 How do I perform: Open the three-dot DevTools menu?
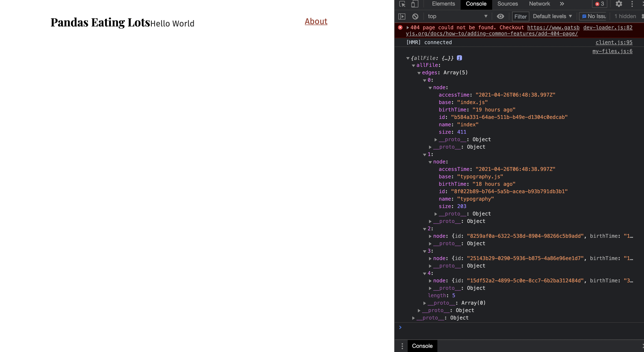coord(632,4)
